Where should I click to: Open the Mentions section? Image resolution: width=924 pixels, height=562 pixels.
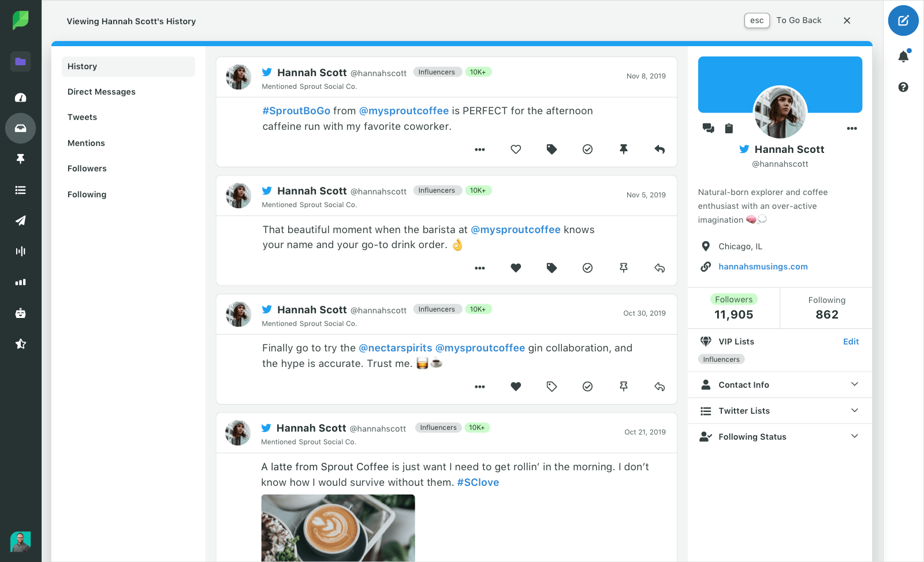[x=86, y=143]
